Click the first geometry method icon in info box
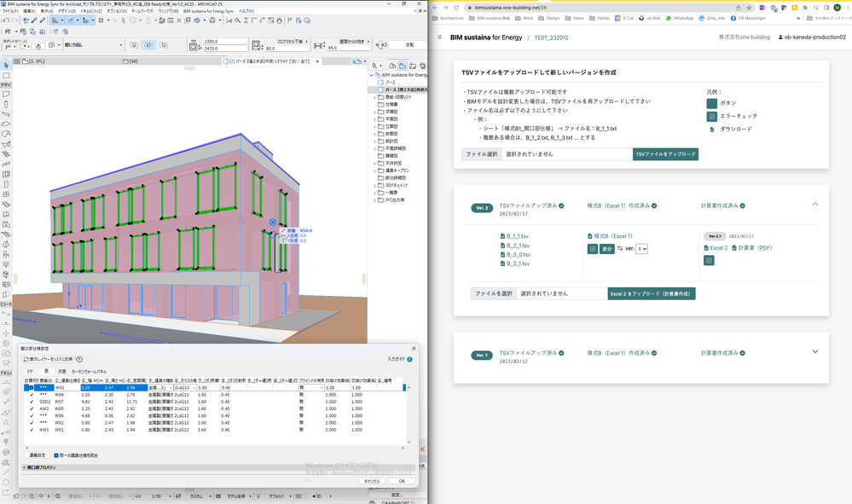 (134, 45)
